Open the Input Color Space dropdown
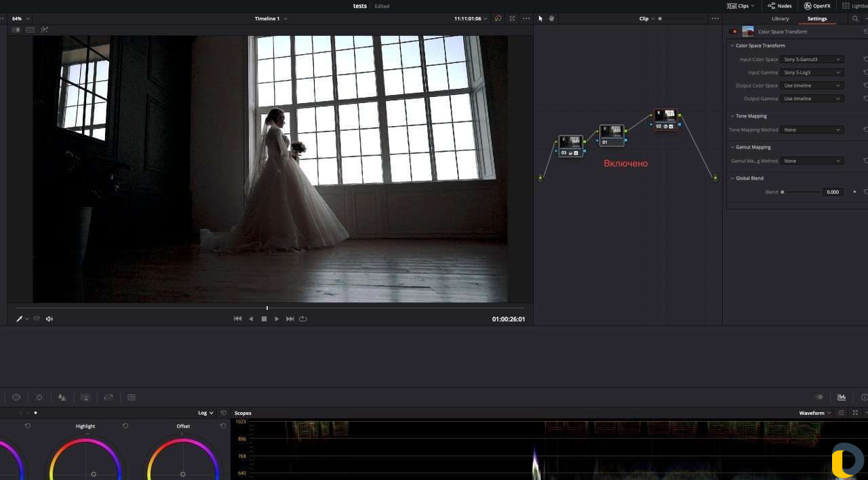Image resolution: width=868 pixels, height=480 pixels. [x=812, y=59]
